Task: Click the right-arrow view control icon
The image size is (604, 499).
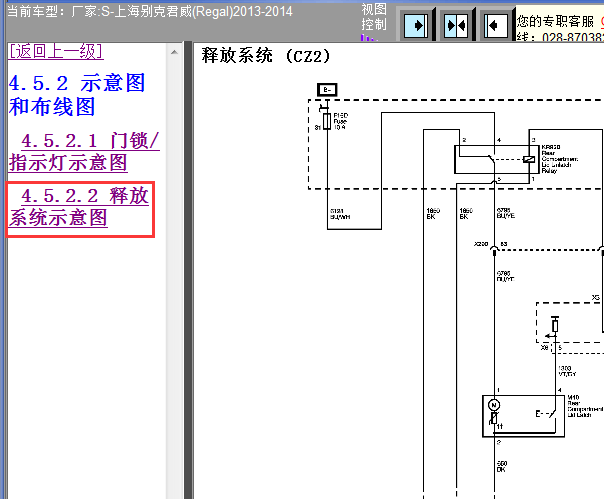Action: 416,25
